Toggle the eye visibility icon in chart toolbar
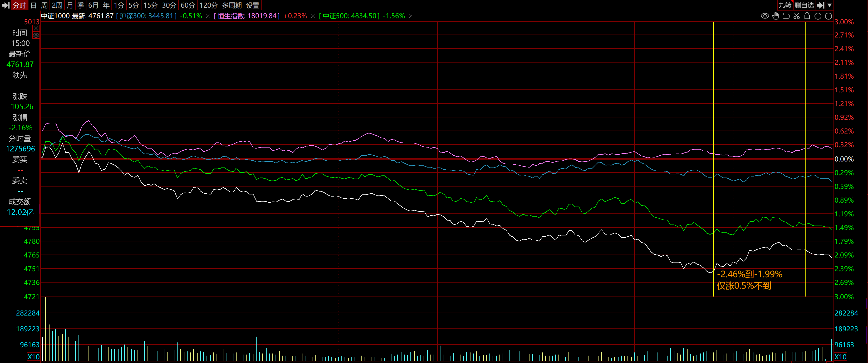Image resolution: width=868 pixels, height=363 pixels. [764, 16]
